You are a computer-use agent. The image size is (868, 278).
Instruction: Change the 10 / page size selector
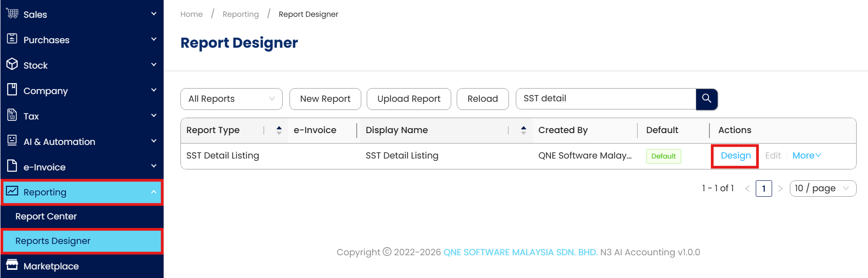(x=823, y=189)
